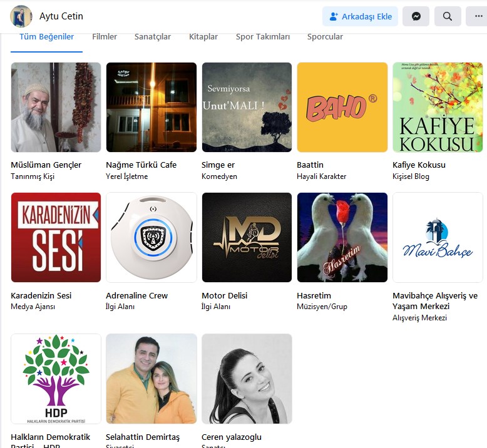Viewport: 487px width, 448px height.
Task: Click Motor Delisi MD logo thumbnail
Action: 247,238
